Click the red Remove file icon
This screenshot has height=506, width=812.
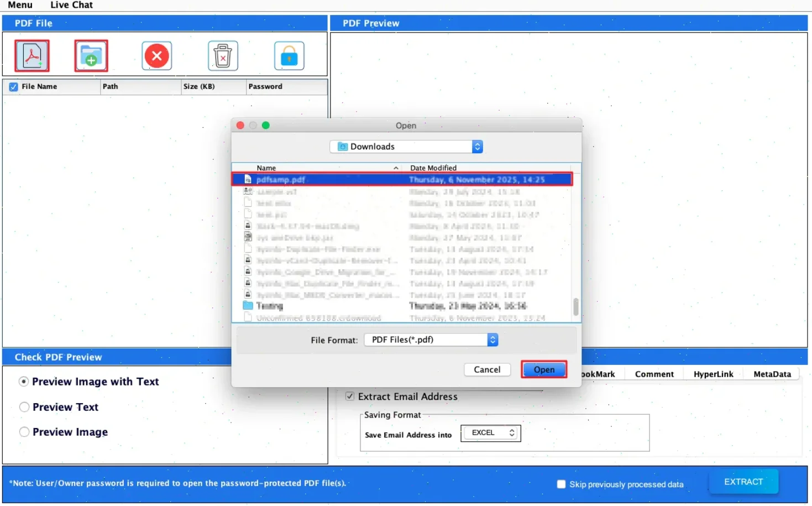tap(157, 56)
